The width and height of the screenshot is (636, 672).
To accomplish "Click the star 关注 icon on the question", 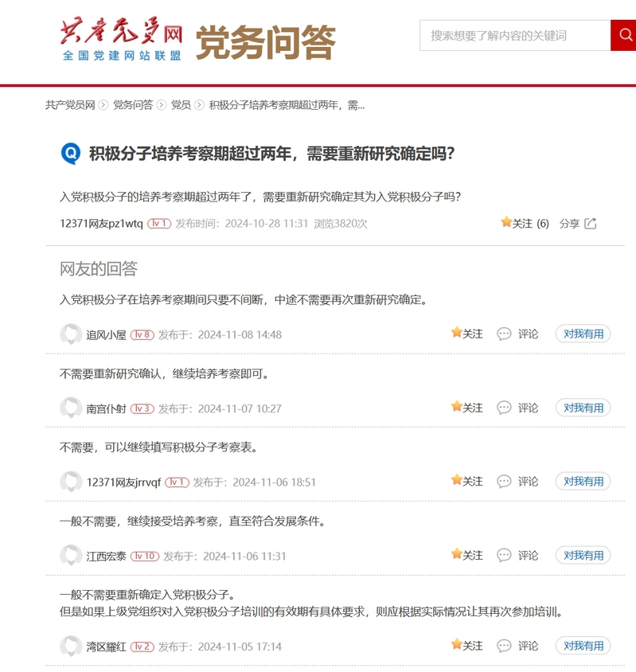I will tap(506, 223).
